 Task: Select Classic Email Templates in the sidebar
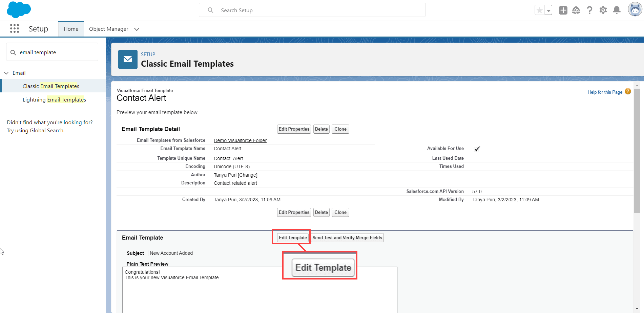click(51, 86)
